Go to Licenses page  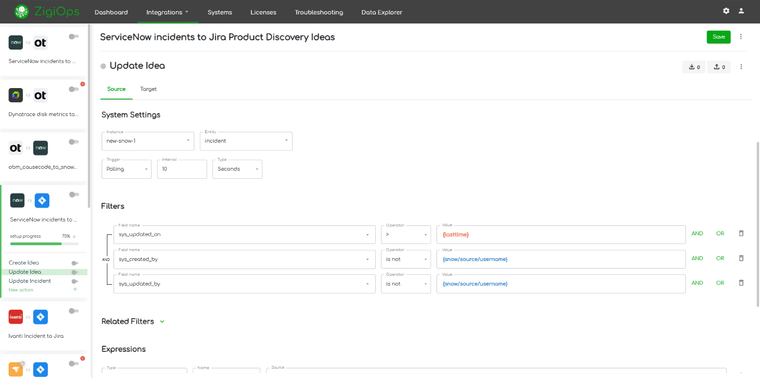(x=263, y=12)
